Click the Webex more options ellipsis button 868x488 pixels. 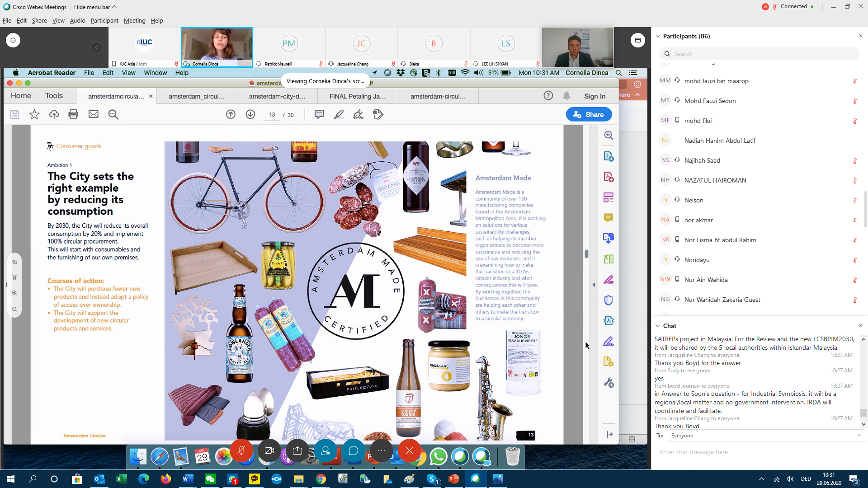point(382,450)
